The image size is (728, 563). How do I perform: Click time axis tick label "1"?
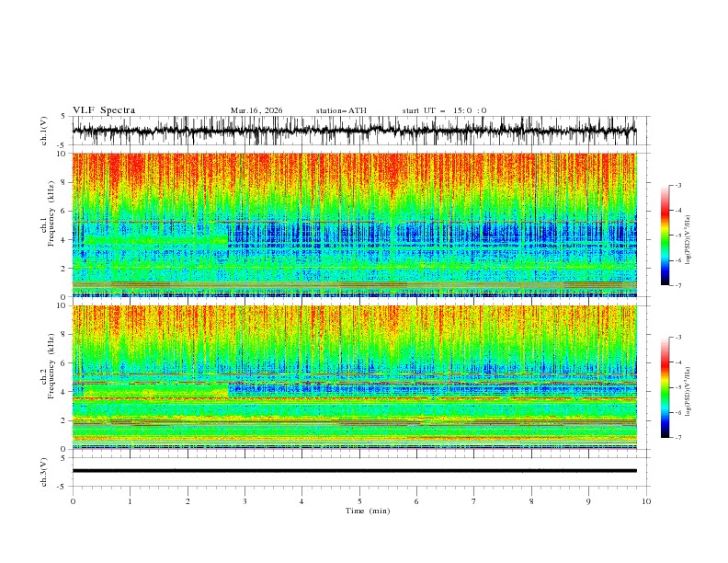[x=130, y=501]
